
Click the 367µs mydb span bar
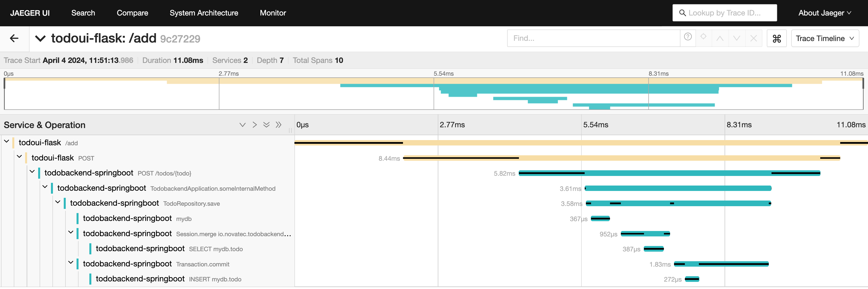600,219
